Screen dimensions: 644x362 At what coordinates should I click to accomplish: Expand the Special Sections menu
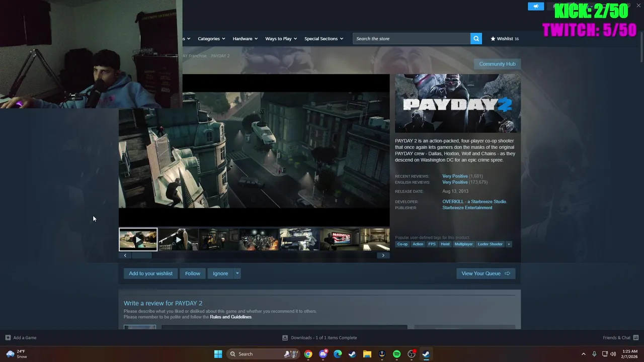click(x=324, y=39)
